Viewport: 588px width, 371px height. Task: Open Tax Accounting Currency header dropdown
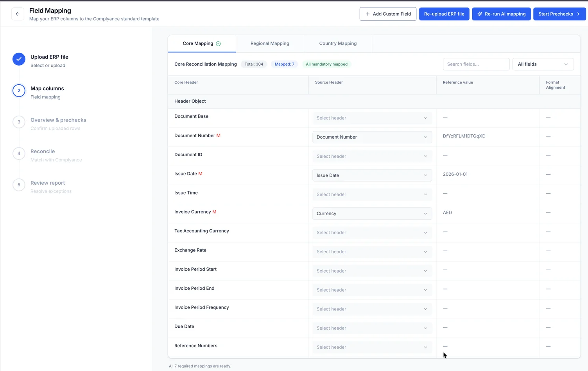[372, 233]
